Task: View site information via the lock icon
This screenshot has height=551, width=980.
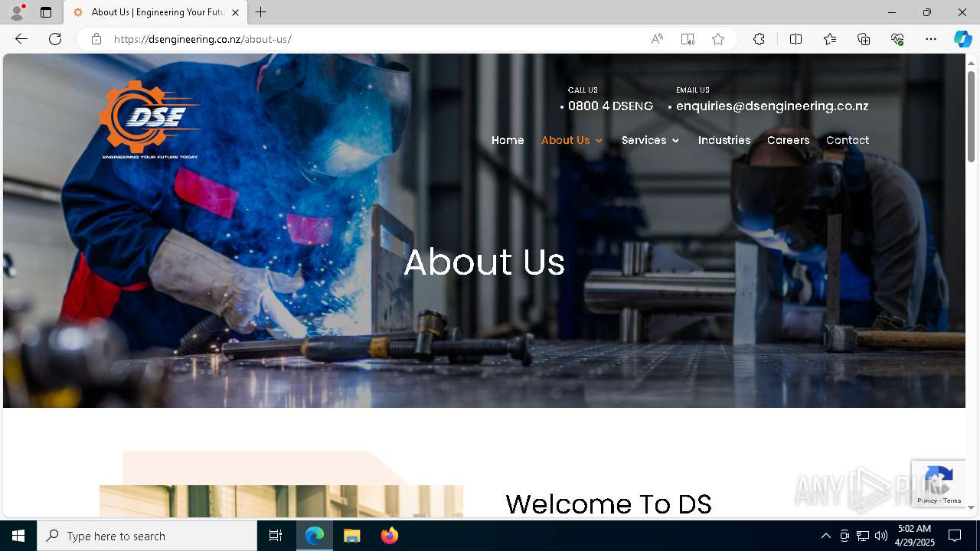Action: tap(96, 39)
